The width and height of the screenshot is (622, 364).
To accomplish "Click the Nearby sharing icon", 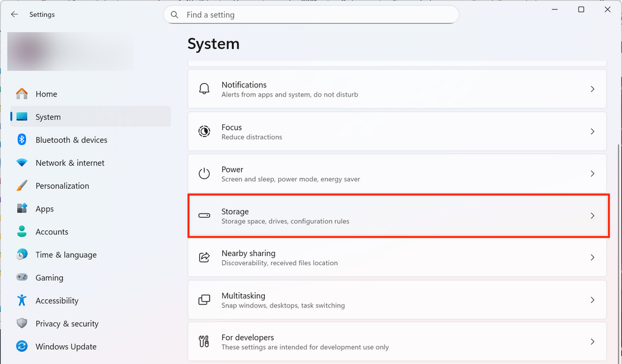I will [205, 257].
